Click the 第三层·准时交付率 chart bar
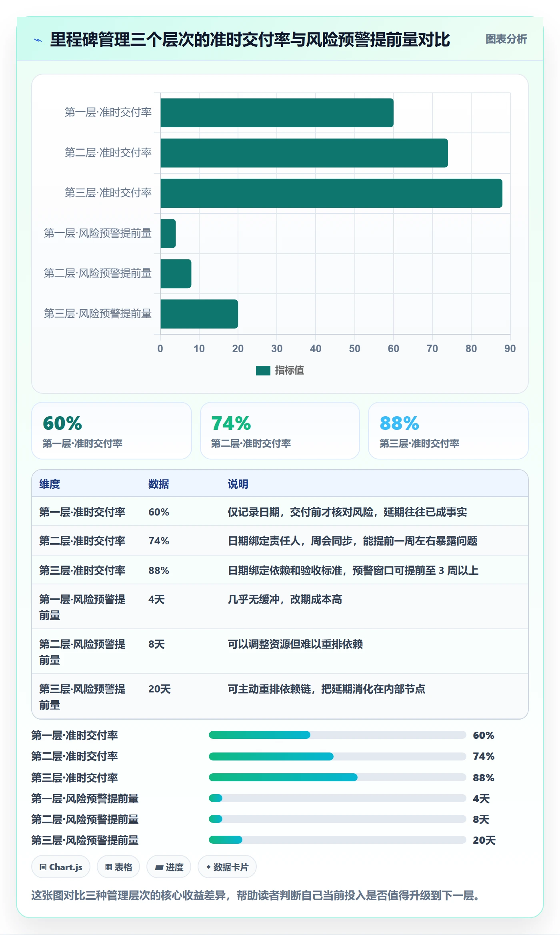560x935 pixels. [x=331, y=193]
